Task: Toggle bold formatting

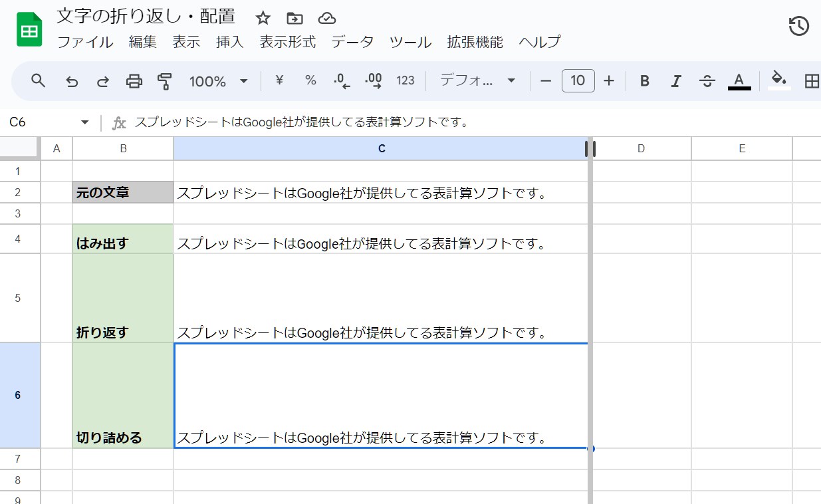Action: coord(644,80)
